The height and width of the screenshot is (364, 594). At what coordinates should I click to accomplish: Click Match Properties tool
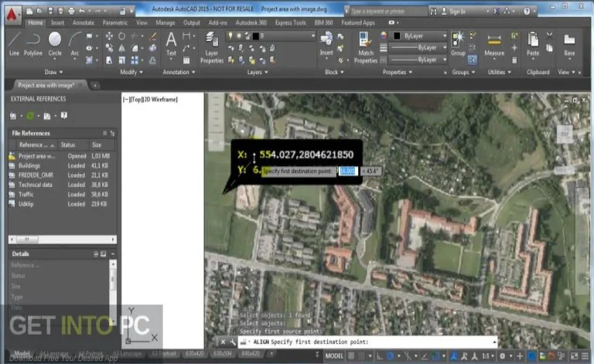[x=366, y=48]
